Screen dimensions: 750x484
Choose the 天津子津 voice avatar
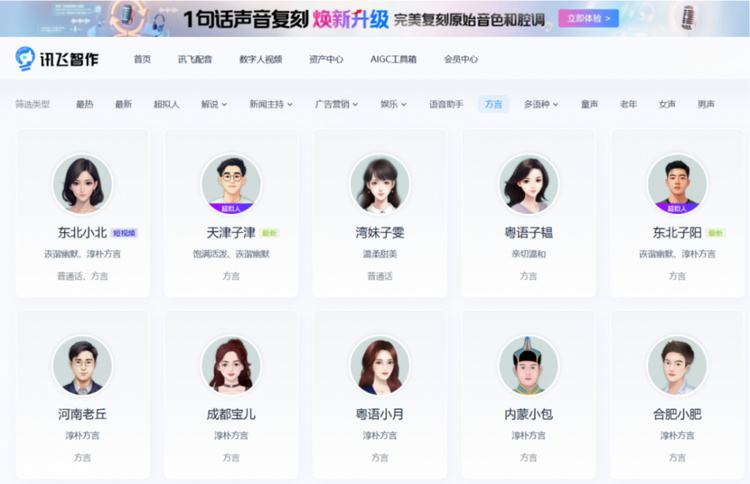pyautogui.click(x=231, y=184)
